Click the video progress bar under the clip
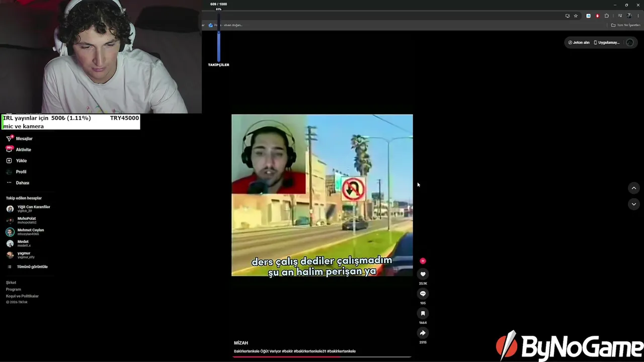The width and height of the screenshot is (644, 362). [x=322, y=357]
